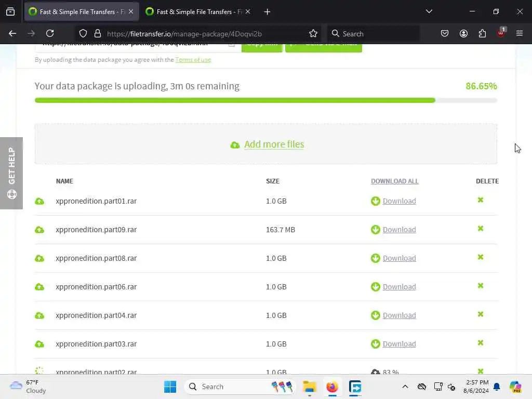The height and width of the screenshot is (399, 532).
Task: Switch to the second File Transfers tab
Action: 198,12
